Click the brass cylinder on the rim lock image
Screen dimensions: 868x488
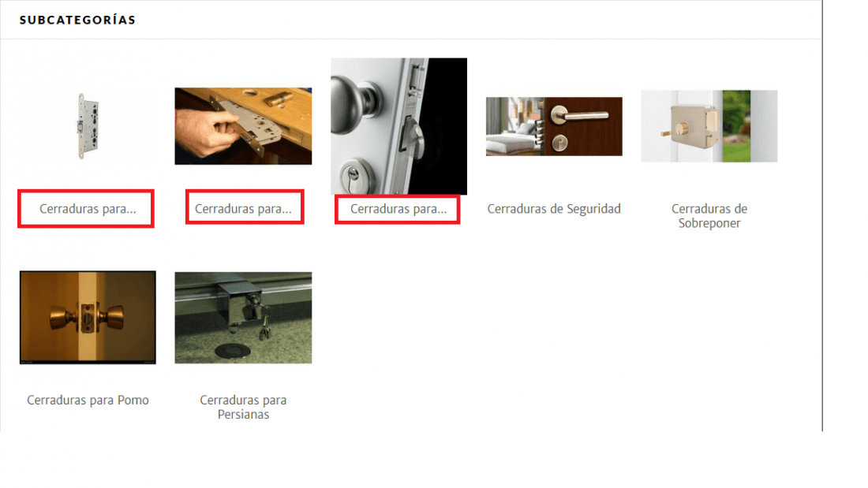tap(682, 129)
